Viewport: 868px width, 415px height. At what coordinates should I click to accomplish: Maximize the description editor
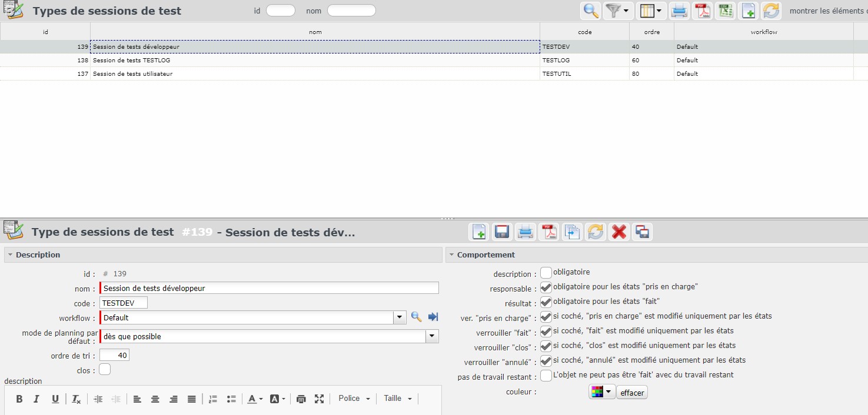coord(320,399)
